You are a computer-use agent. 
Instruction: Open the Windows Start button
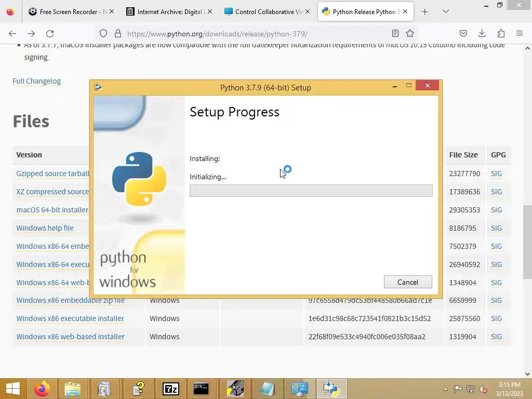click(12, 389)
